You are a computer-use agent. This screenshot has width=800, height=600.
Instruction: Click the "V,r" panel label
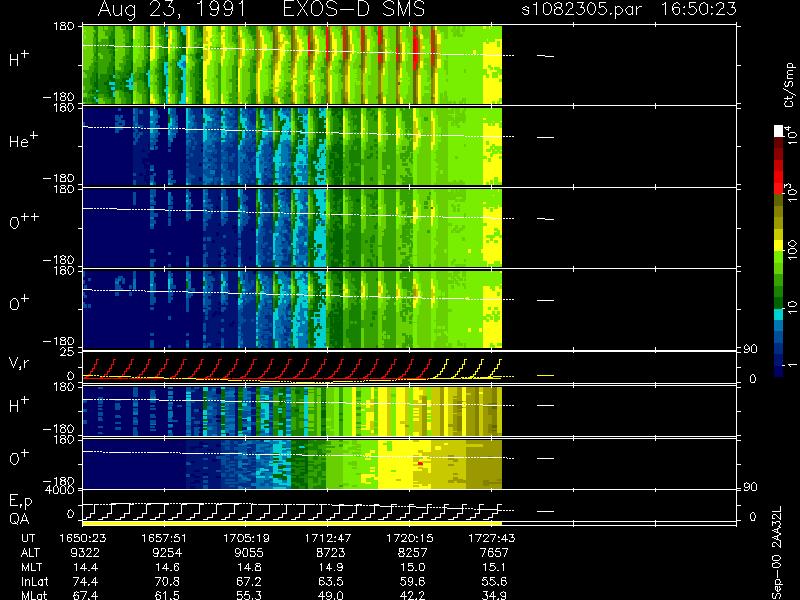pyautogui.click(x=19, y=363)
